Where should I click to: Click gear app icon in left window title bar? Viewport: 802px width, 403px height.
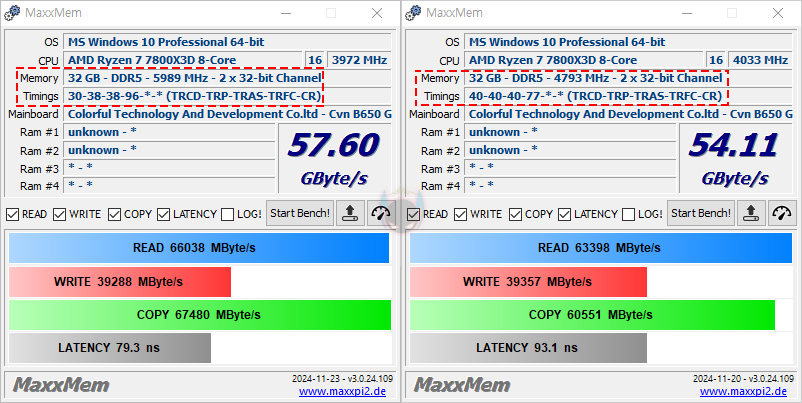tap(13, 13)
